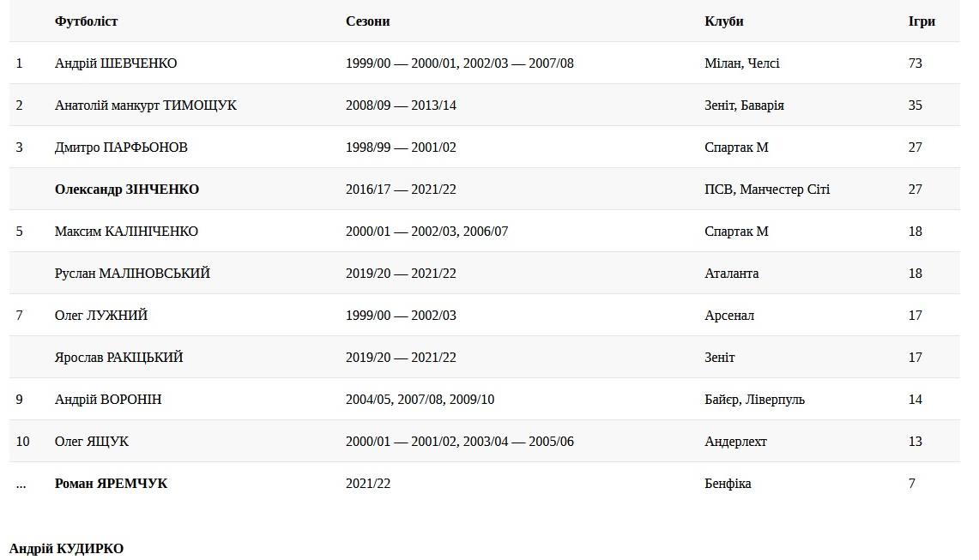The height and width of the screenshot is (560, 979).
Task: Select Андрій ВОРОНІН in the list
Action: point(108,400)
